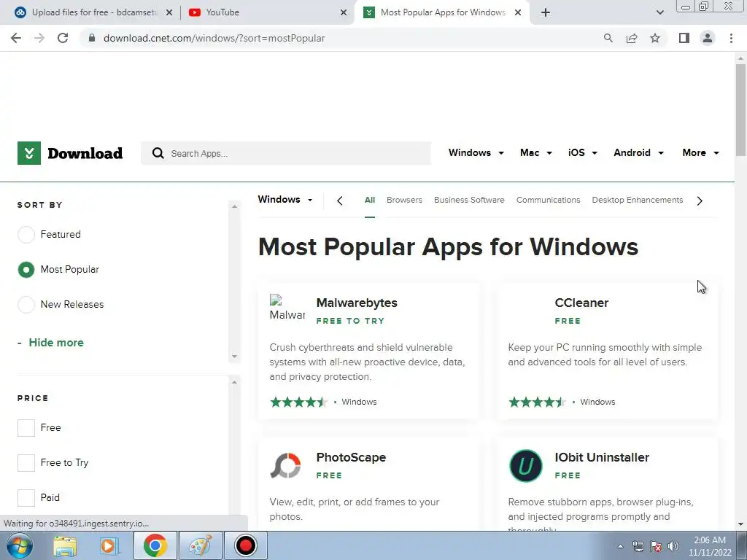Viewport: 747px width, 560px height.
Task: Click the Malwarebytes star rating
Action: [x=298, y=402]
